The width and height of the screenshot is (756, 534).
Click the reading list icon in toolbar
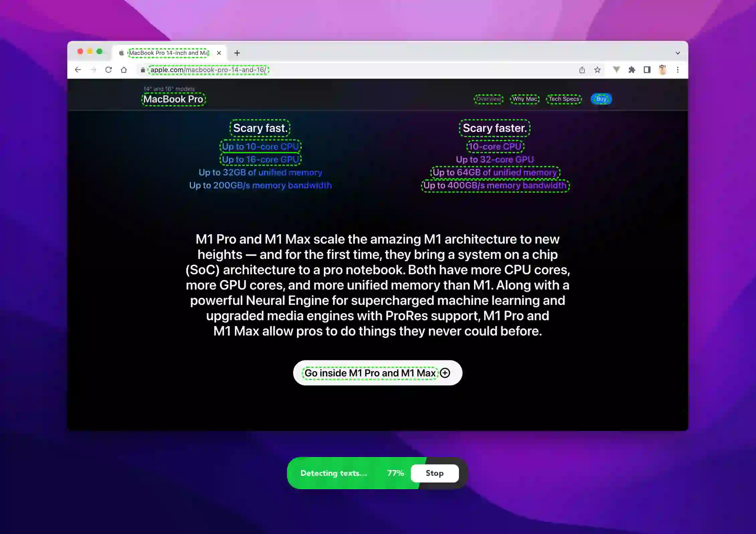[x=646, y=69]
